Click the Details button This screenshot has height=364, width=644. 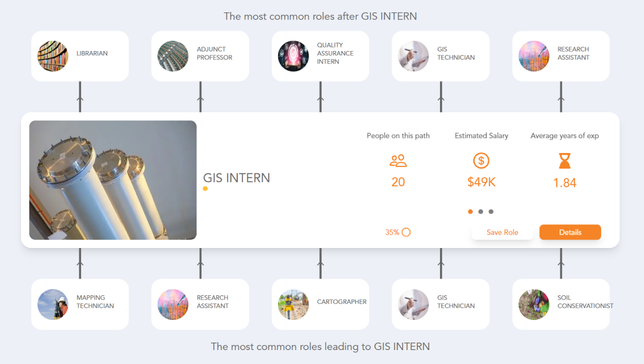click(x=570, y=232)
